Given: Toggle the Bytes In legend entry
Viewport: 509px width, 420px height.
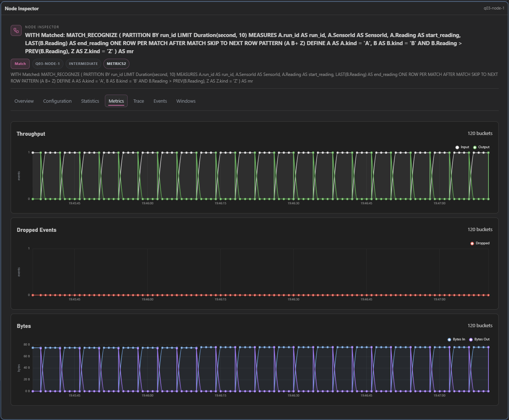Looking at the screenshot, I should (456, 339).
